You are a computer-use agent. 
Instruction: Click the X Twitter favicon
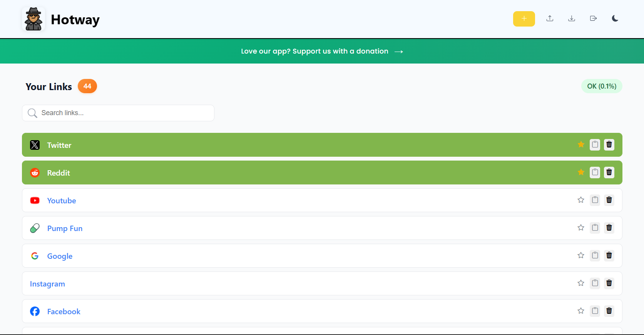coord(35,145)
